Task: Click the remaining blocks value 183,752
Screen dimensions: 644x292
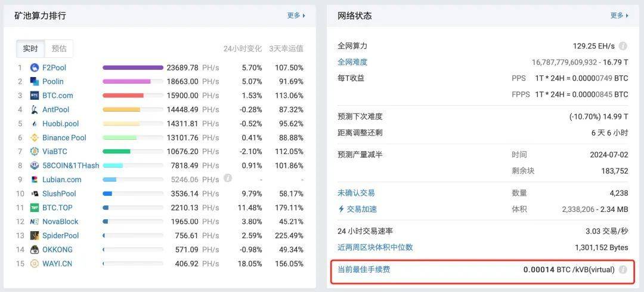Action: (x=614, y=171)
